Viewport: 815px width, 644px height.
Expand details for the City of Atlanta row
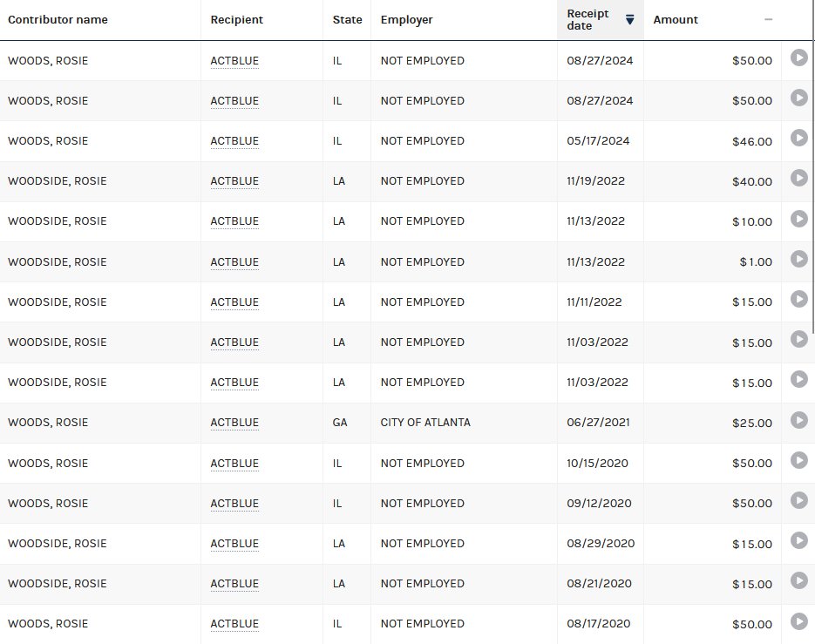click(799, 420)
